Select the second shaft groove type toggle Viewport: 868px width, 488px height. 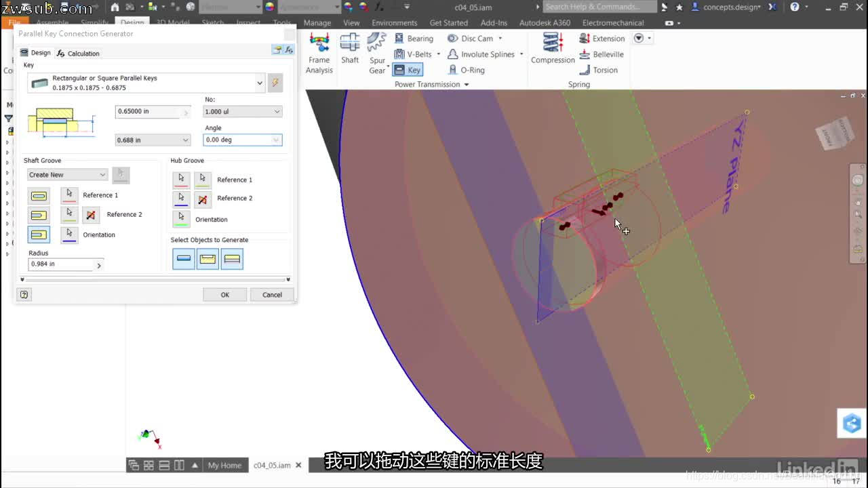tap(39, 216)
